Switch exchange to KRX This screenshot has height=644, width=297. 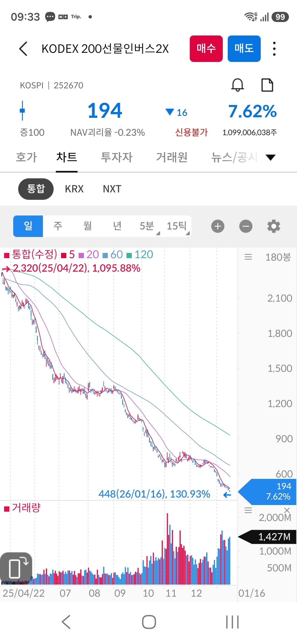click(74, 189)
